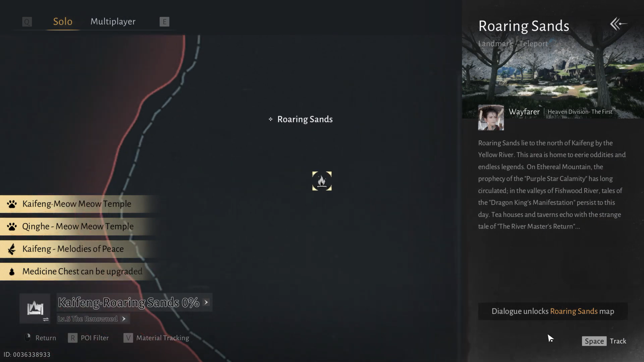Click the E key icon right of Multiplayer
The width and height of the screenshot is (644, 362).
pos(164,22)
